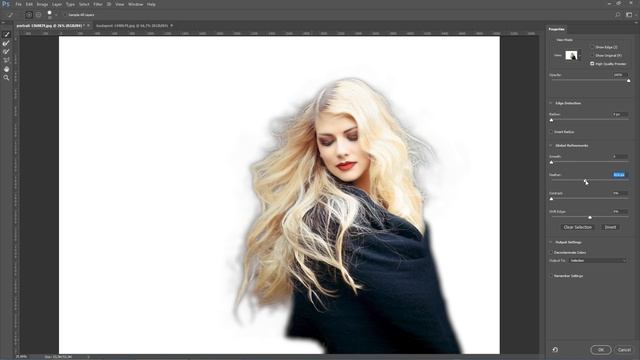This screenshot has height=360, width=640.
Task: Click the search magnifier icon at top right
Action: click(618, 15)
